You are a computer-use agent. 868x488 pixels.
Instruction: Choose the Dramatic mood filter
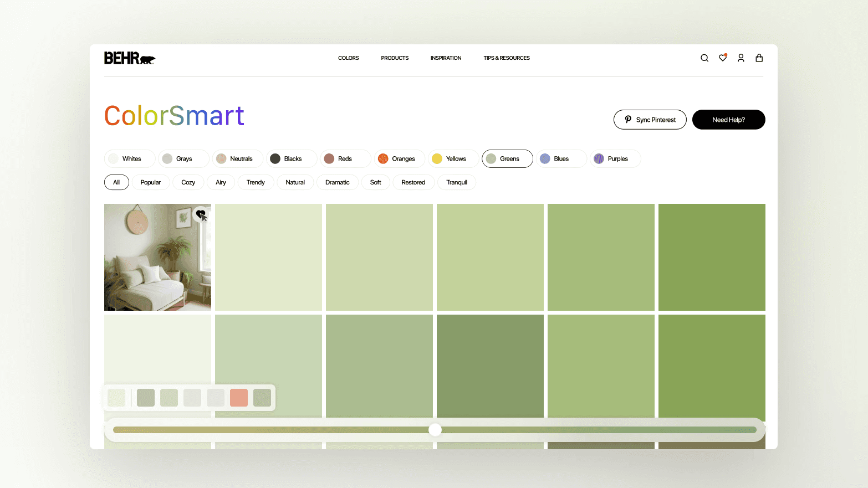338,182
